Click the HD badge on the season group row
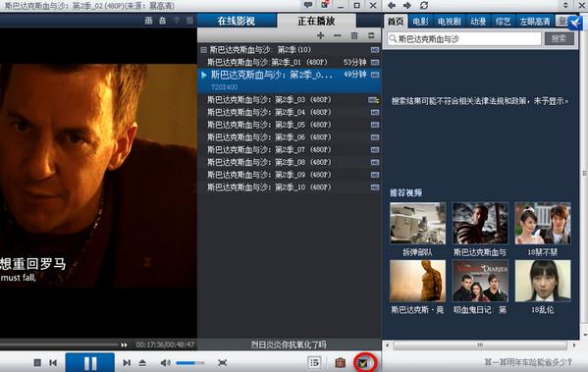 pos(375,50)
